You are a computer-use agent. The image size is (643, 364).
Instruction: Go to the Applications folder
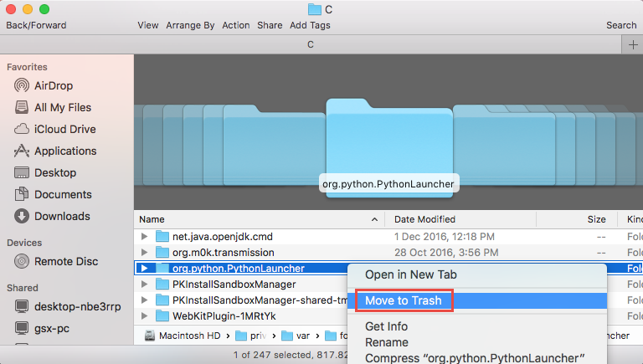tap(64, 151)
